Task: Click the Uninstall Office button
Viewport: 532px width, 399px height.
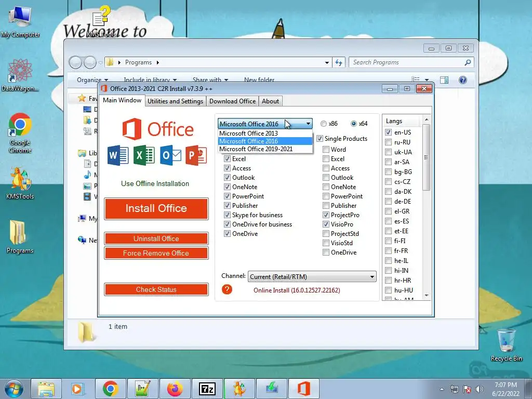Action: [x=156, y=238]
